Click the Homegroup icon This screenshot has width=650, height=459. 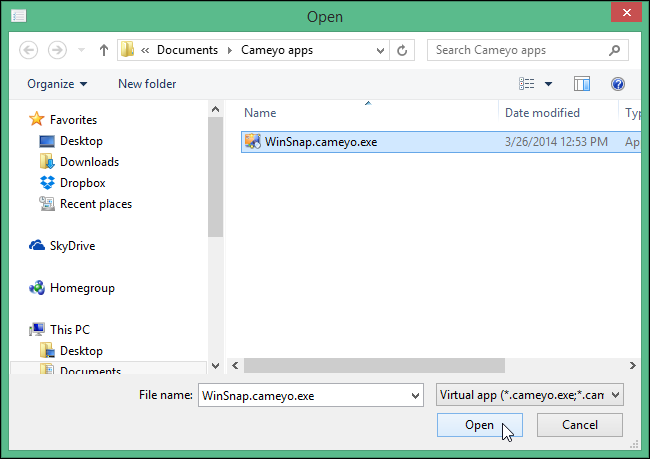(x=37, y=288)
